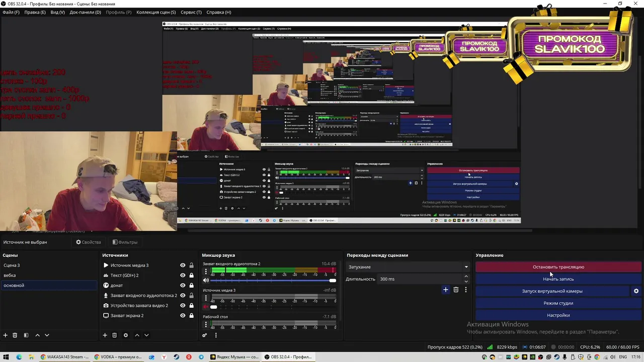Enable Режим студии

pyautogui.click(x=558, y=303)
